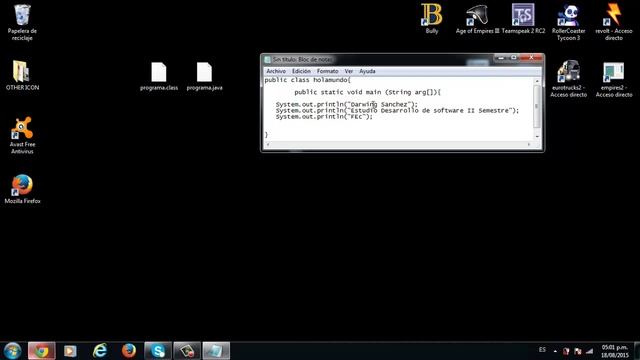Image resolution: width=640 pixels, height=360 pixels.
Task: Open the ES language indicator
Action: coord(542,350)
